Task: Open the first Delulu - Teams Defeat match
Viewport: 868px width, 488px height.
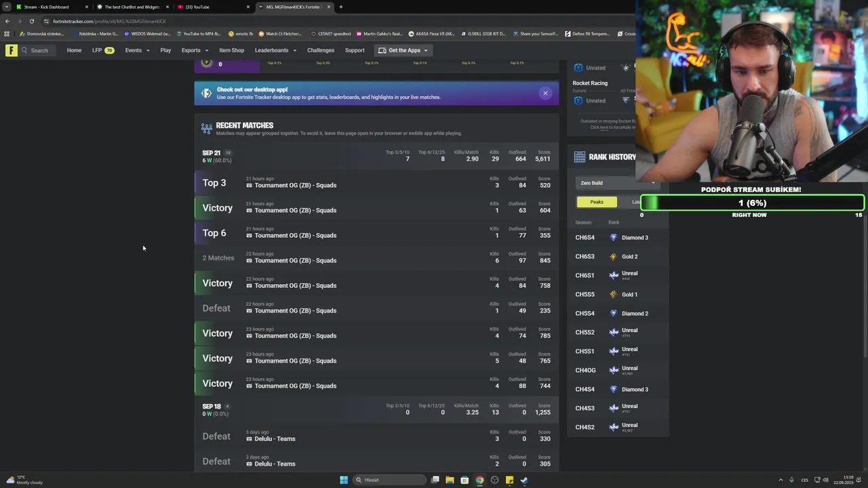Action: (x=376, y=436)
